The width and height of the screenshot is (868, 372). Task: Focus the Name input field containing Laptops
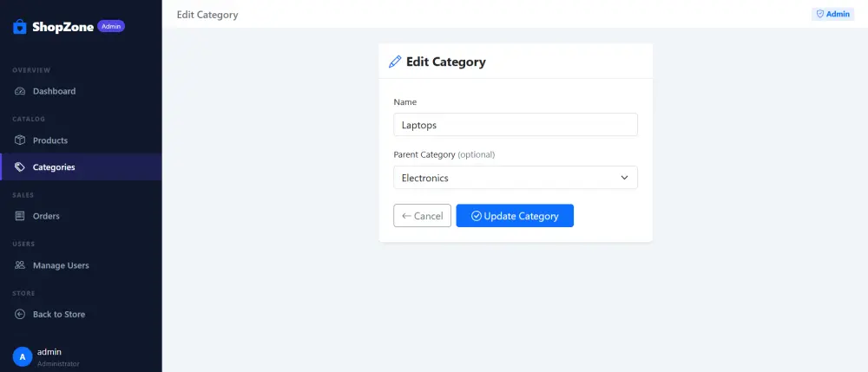click(516, 125)
